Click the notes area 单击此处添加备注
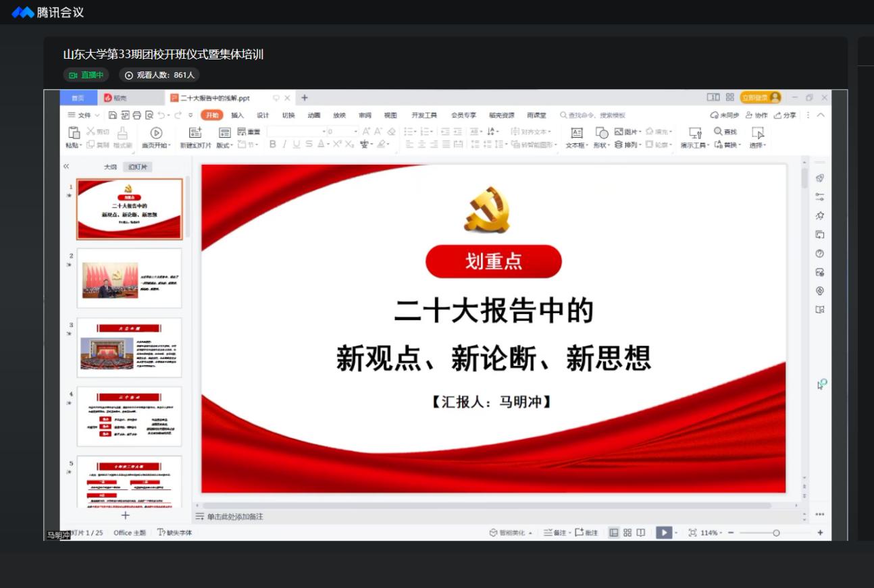 click(235, 516)
